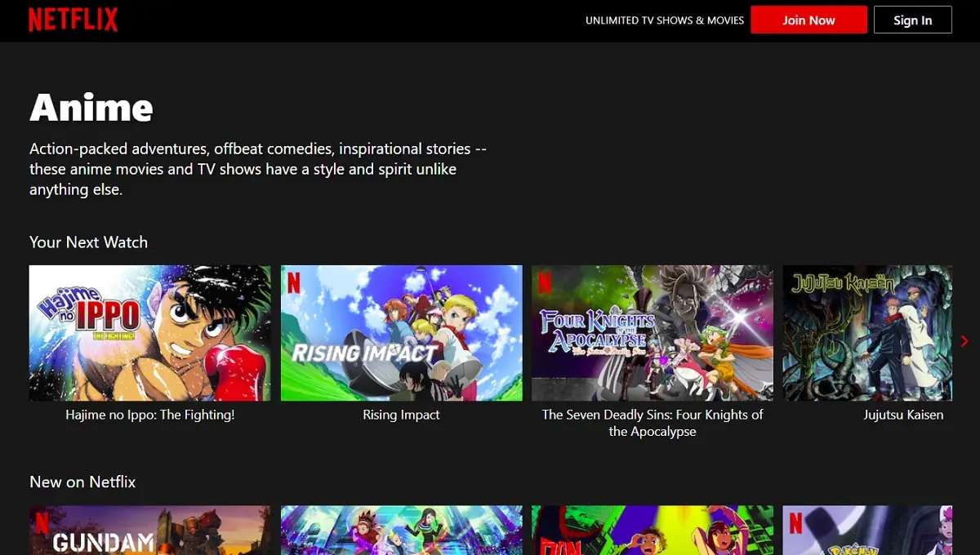Open the Sign In page
Screen dimensions: 980x555
[x=912, y=20]
